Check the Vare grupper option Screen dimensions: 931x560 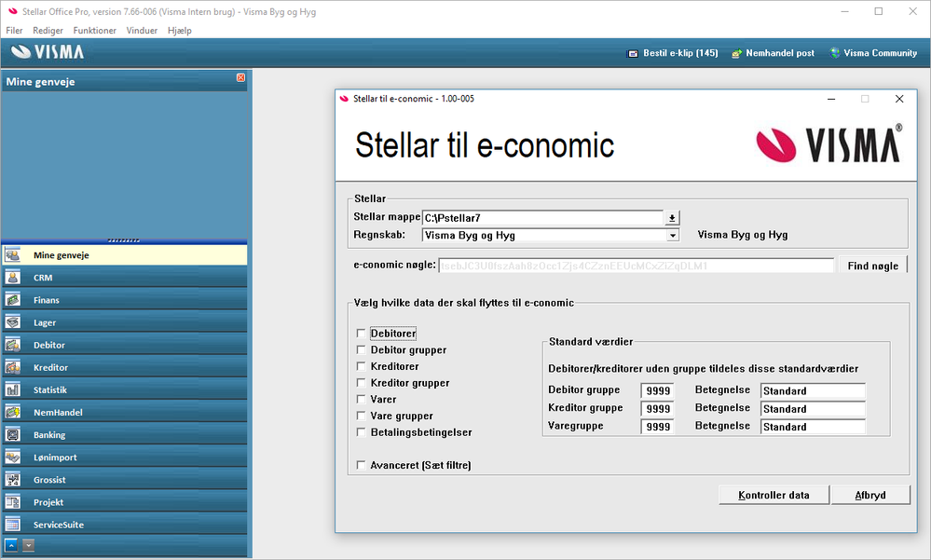(361, 416)
